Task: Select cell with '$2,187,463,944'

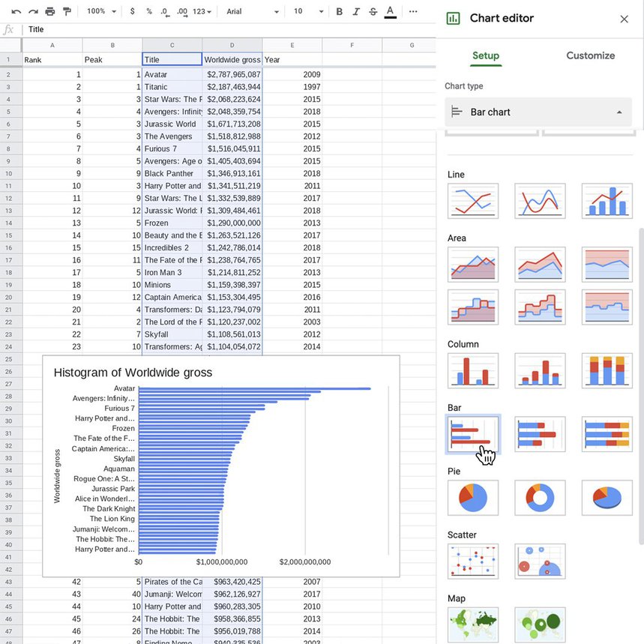Action: (232, 87)
